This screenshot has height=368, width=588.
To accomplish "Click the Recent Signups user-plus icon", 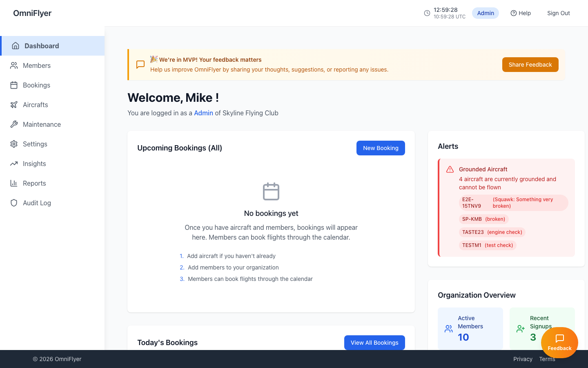I will [521, 329].
